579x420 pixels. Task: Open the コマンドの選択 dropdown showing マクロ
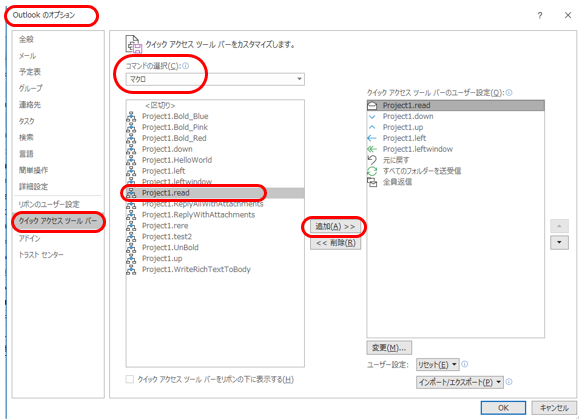(x=215, y=79)
